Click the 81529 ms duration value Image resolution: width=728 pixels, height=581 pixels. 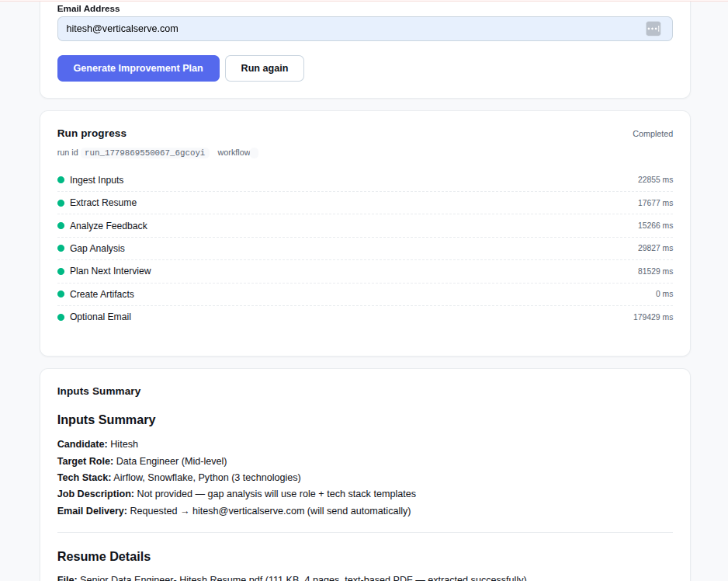pyautogui.click(x=655, y=271)
